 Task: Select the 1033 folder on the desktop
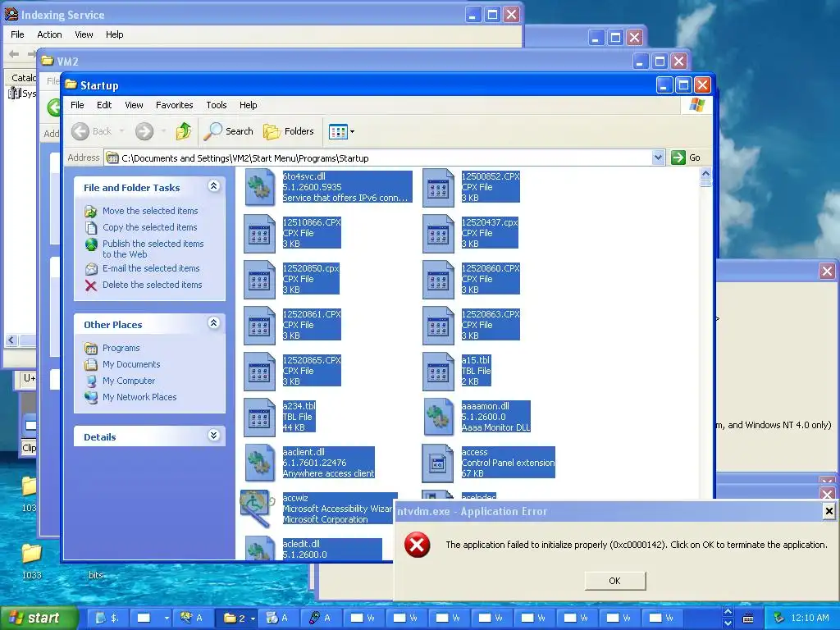coord(32,561)
